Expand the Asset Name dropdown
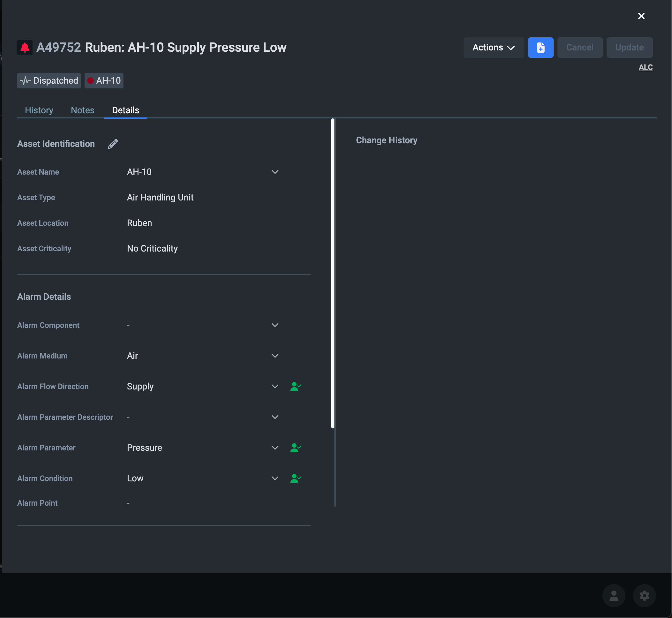Image resolution: width=672 pixels, height=618 pixels. click(x=275, y=172)
